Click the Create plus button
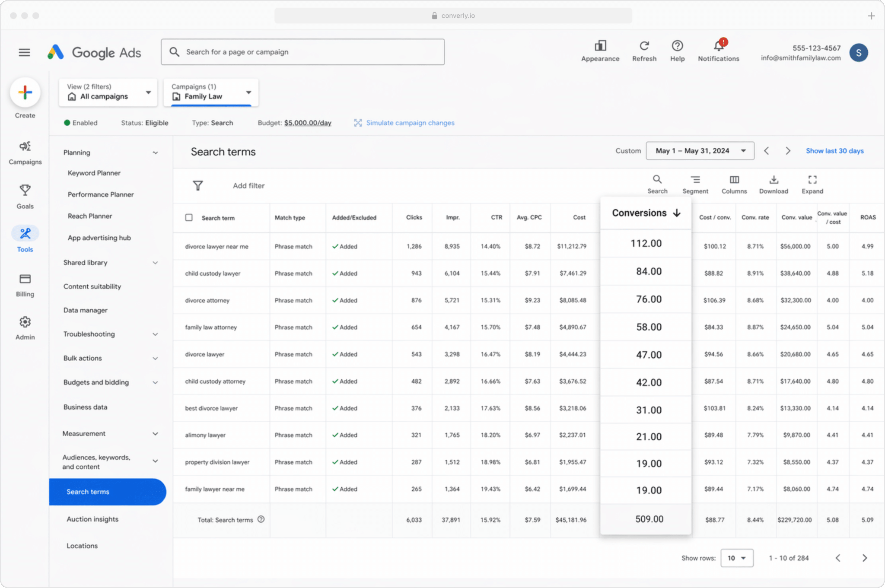Viewport: 885px width, 588px height. pos(25,92)
